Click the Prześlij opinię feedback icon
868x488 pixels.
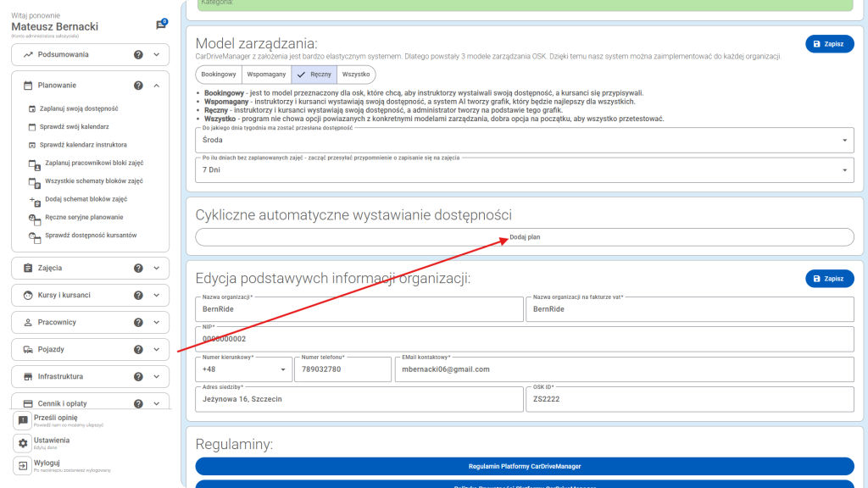tap(23, 420)
